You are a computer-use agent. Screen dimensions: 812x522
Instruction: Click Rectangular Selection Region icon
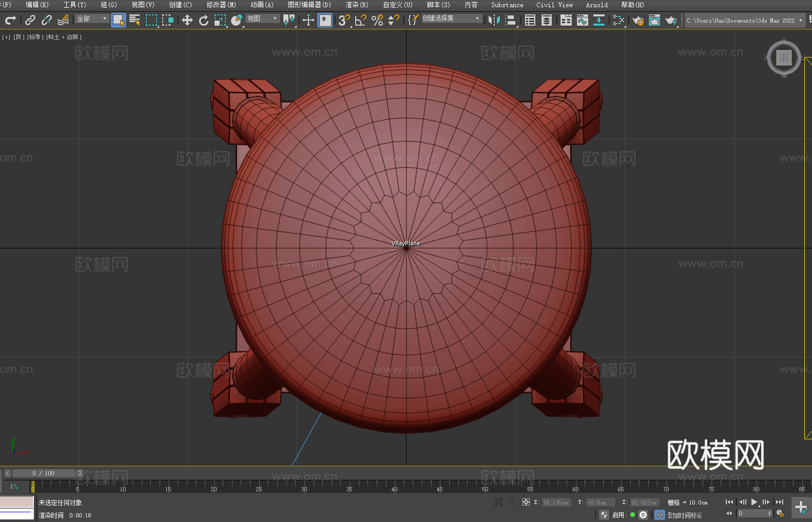(151, 21)
